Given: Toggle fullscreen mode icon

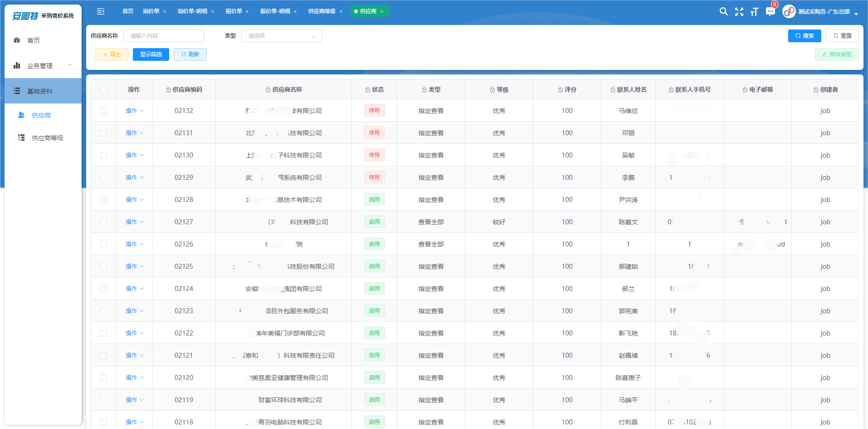Looking at the screenshot, I should tap(739, 12).
